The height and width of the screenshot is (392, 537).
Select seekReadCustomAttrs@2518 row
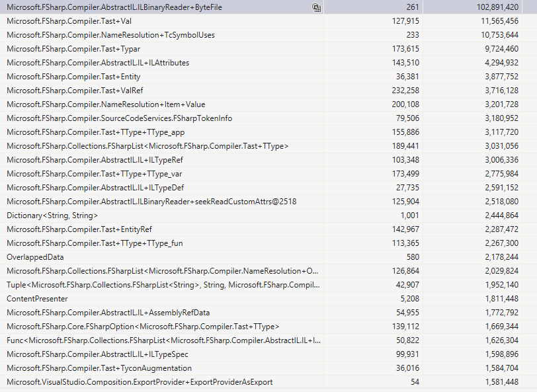pos(268,202)
